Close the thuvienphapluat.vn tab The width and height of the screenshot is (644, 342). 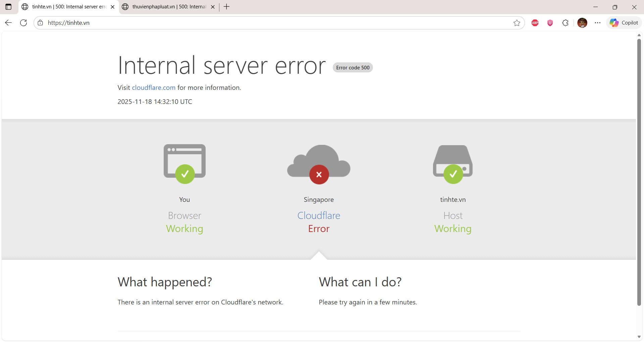tap(213, 7)
